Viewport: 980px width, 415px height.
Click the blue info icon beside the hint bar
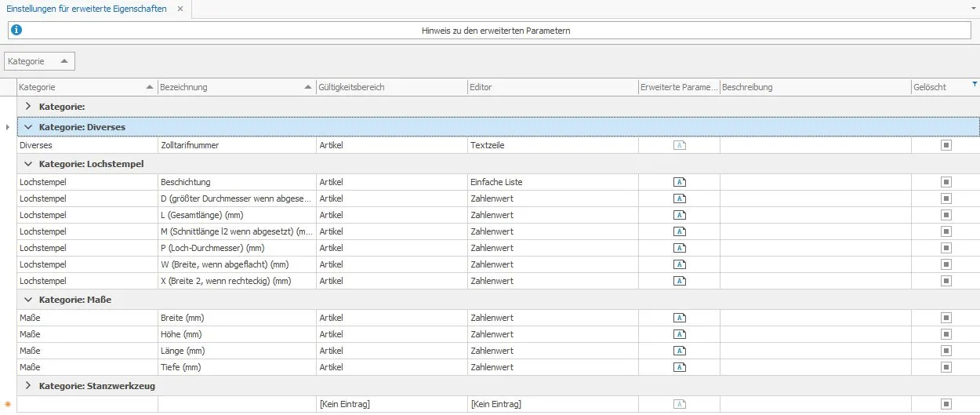16,31
